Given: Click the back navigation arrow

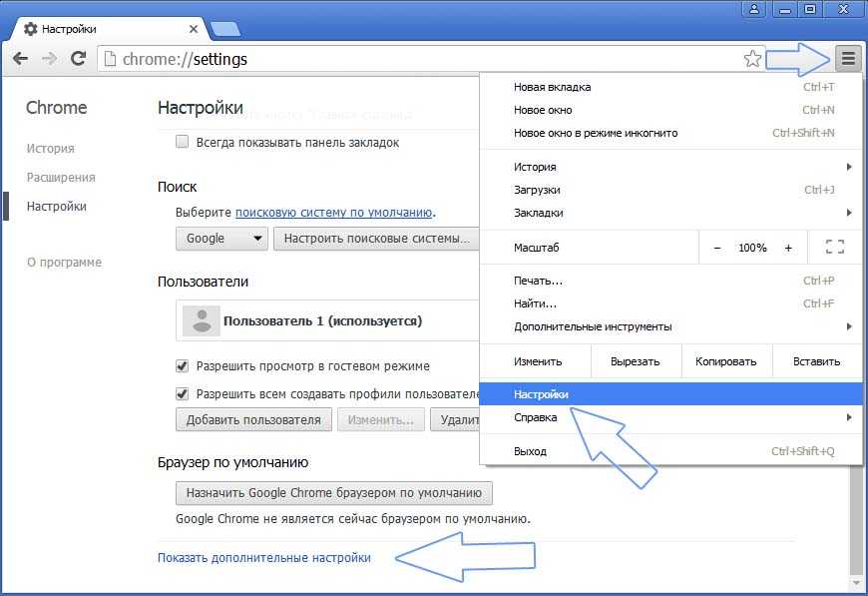Looking at the screenshot, I should (21, 58).
